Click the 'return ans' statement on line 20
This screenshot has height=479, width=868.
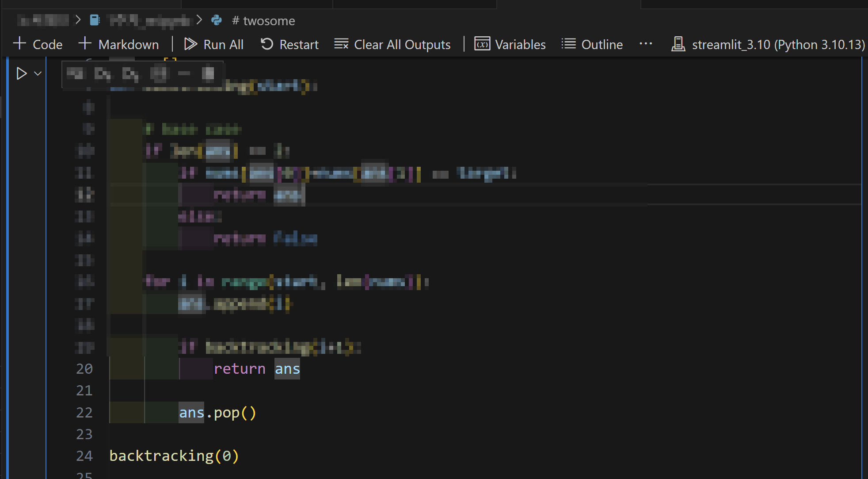tap(256, 369)
